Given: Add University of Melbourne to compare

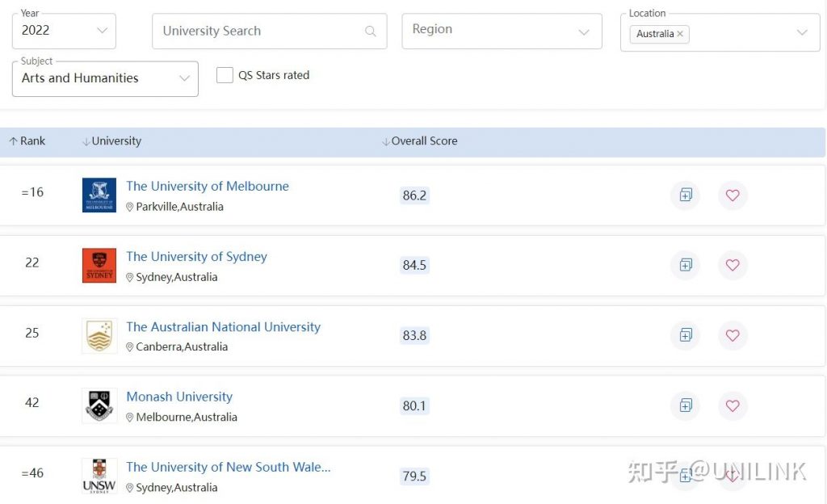Looking at the screenshot, I should tap(685, 195).
